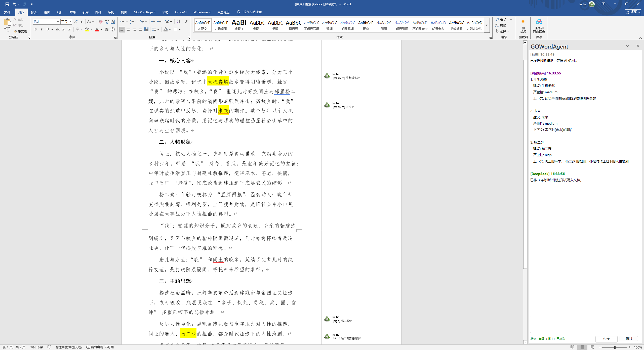Open the 审阅 ribbon tab
Screen dimensions: 644x350
pos(111,12)
